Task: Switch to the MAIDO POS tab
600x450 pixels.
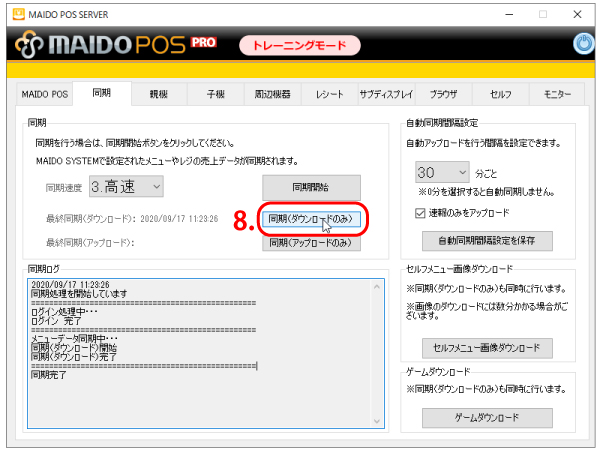Action: [44, 94]
